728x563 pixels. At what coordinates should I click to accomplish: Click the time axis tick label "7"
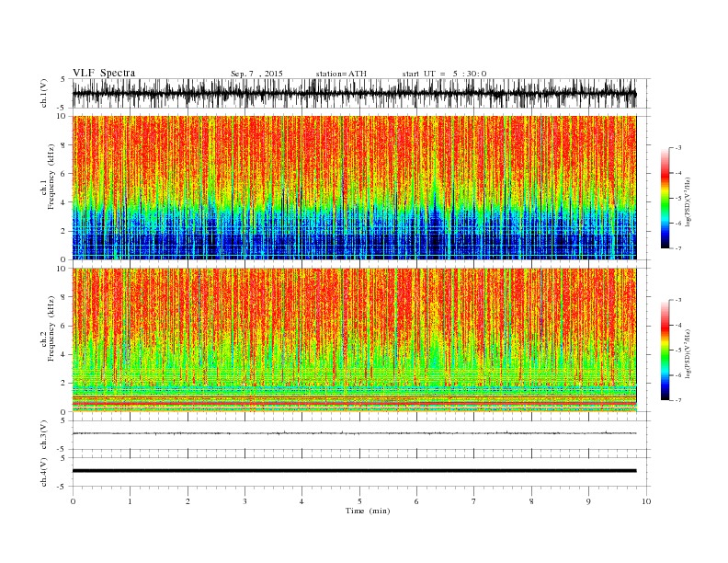pos(474,501)
